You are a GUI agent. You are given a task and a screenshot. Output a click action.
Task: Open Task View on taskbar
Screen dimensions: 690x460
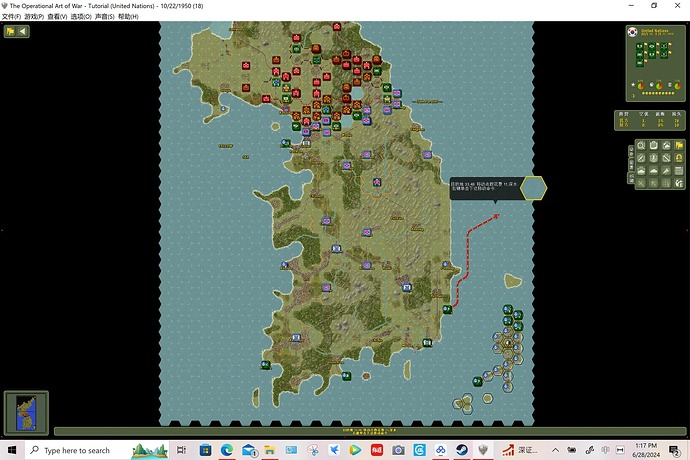pyautogui.click(x=181, y=450)
